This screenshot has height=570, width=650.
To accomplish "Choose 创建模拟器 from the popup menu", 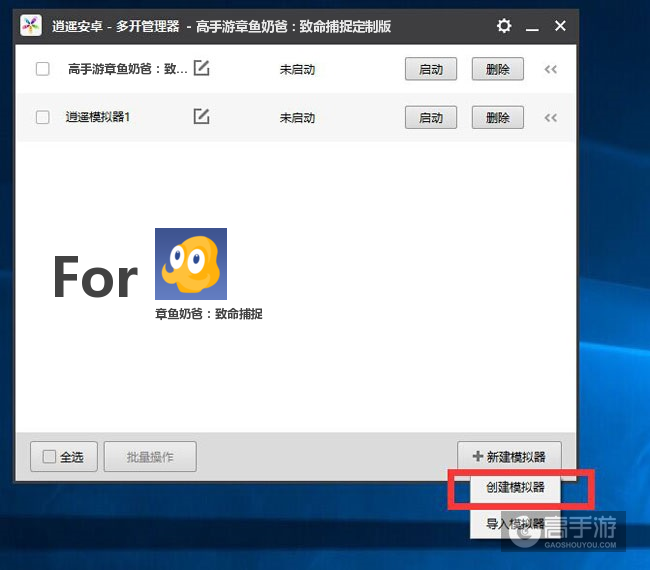I will point(515,487).
